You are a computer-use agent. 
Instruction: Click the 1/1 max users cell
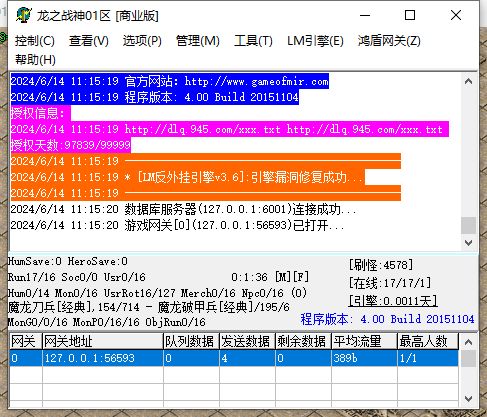[428, 358]
